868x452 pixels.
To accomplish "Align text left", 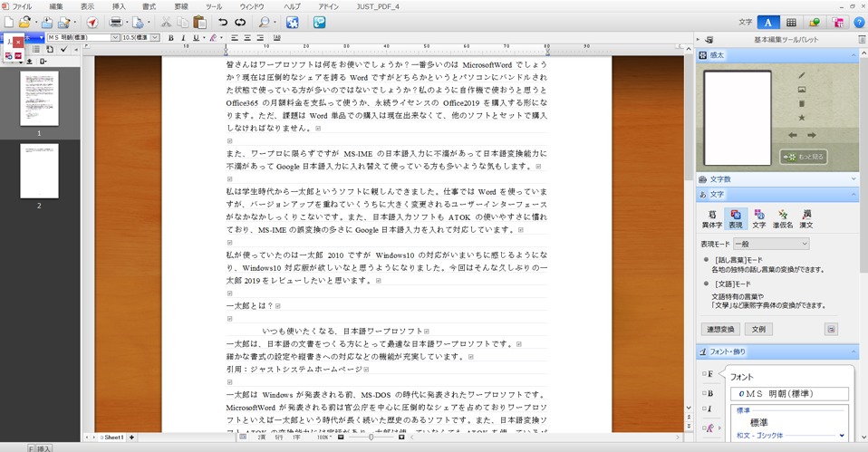I will click(235, 38).
